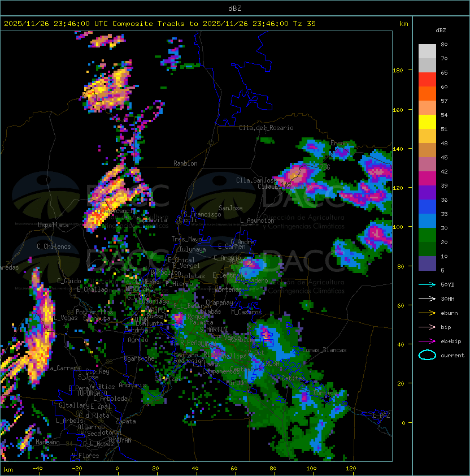Click the 180 km vertical axis tick
The height and width of the screenshot is (476, 470).
(398, 71)
